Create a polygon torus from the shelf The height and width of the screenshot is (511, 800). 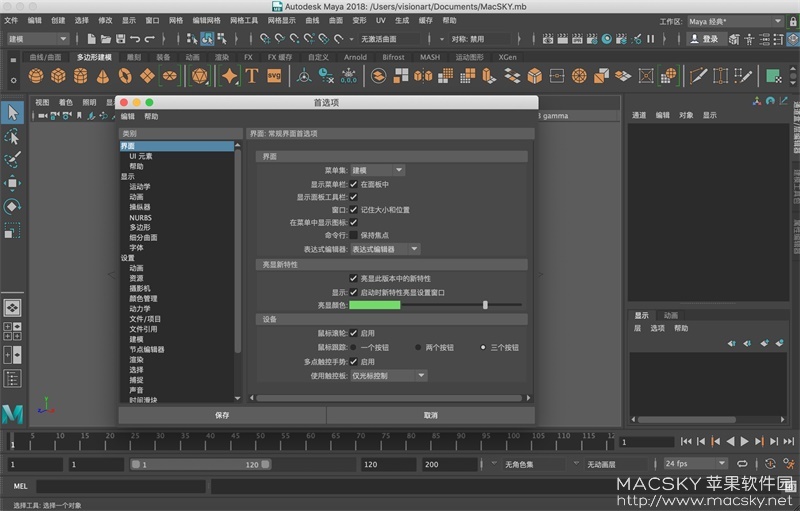pyautogui.click(x=125, y=76)
